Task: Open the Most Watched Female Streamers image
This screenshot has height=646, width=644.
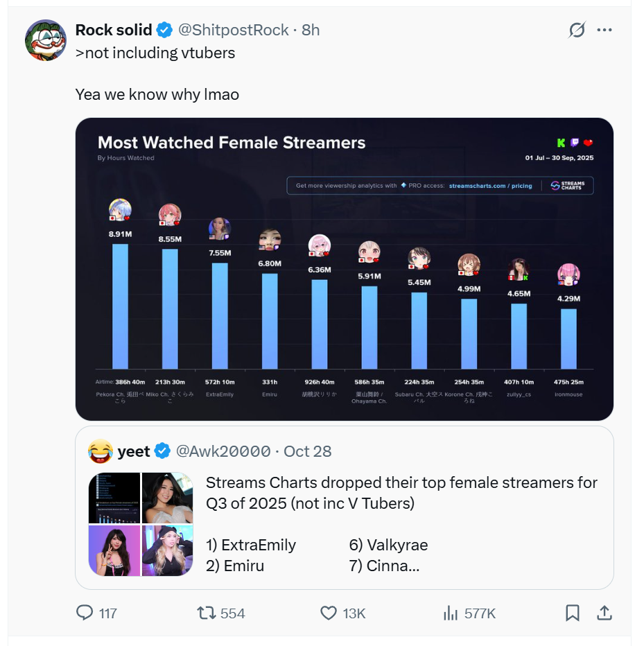Action: [345, 269]
